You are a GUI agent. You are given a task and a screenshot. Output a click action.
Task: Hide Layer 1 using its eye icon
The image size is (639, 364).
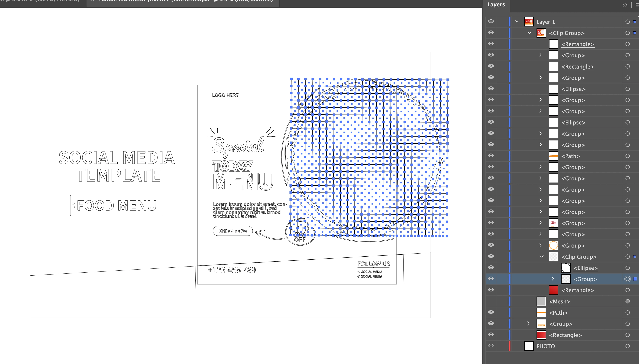pos(491,21)
